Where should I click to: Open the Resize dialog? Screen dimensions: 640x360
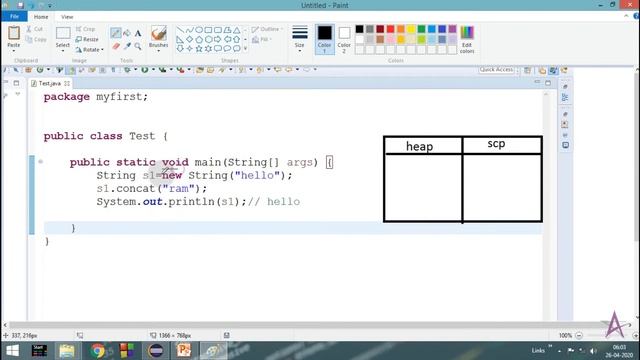pyautogui.click(x=87, y=39)
